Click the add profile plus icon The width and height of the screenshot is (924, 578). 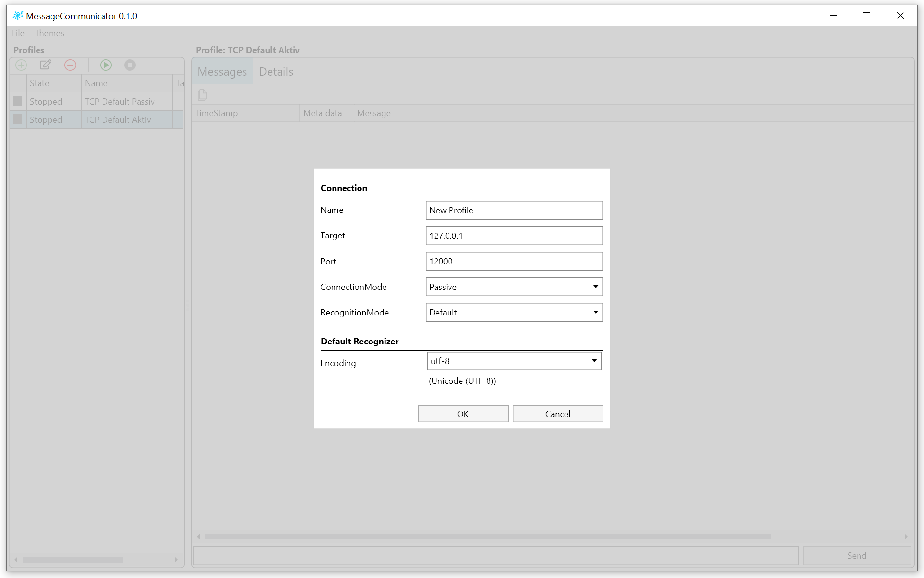pyautogui.click(x=21, y=65)
